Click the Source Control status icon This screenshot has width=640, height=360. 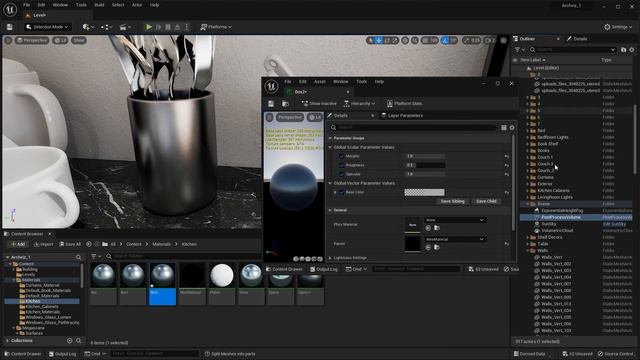point(616,354)
